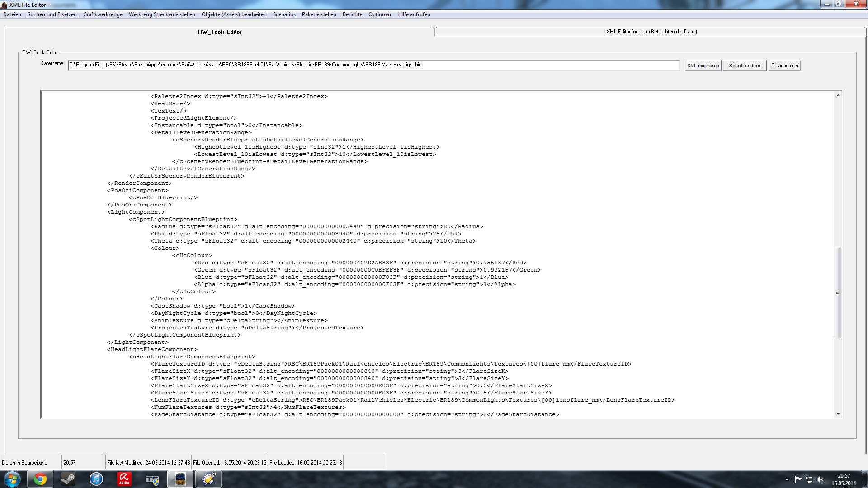The image size is (868, 488).
Task: Click the Clear screen button
Action: pos(784,66)
